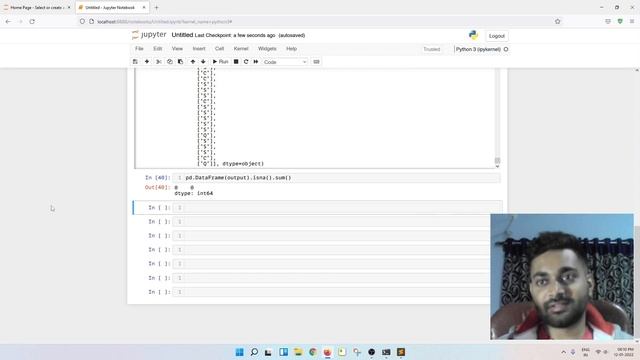Open the File menu
Viewport: 640px width, 360px height.
pyautogui.click(x=139, y=49)
